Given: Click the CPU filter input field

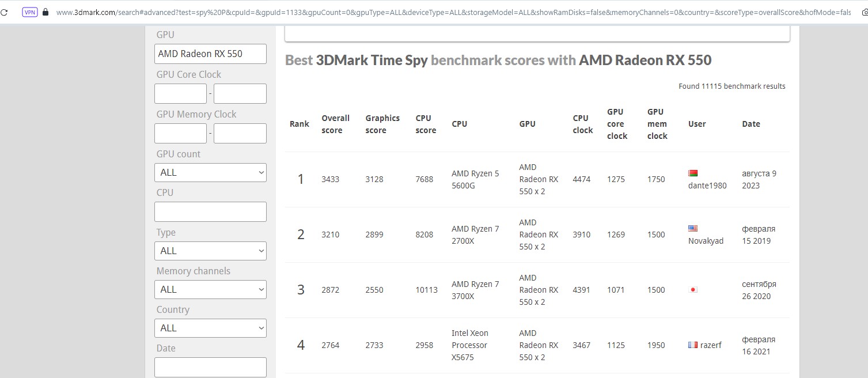Looking at the screenshot, I should point(210,211).
